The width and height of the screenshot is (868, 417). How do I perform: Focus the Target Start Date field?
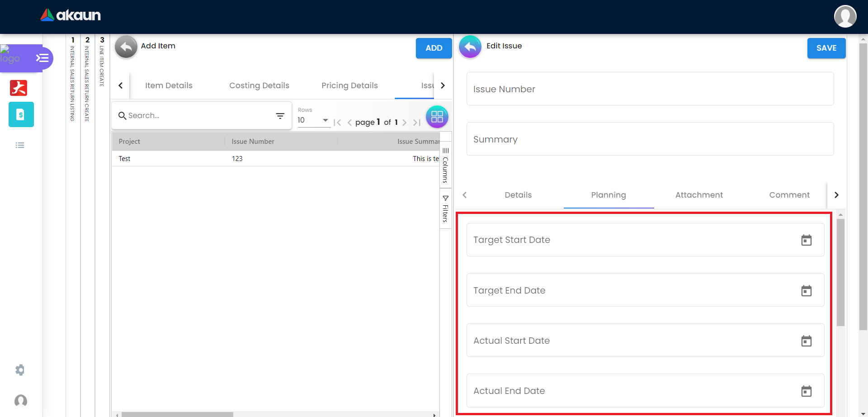(645, 240)
